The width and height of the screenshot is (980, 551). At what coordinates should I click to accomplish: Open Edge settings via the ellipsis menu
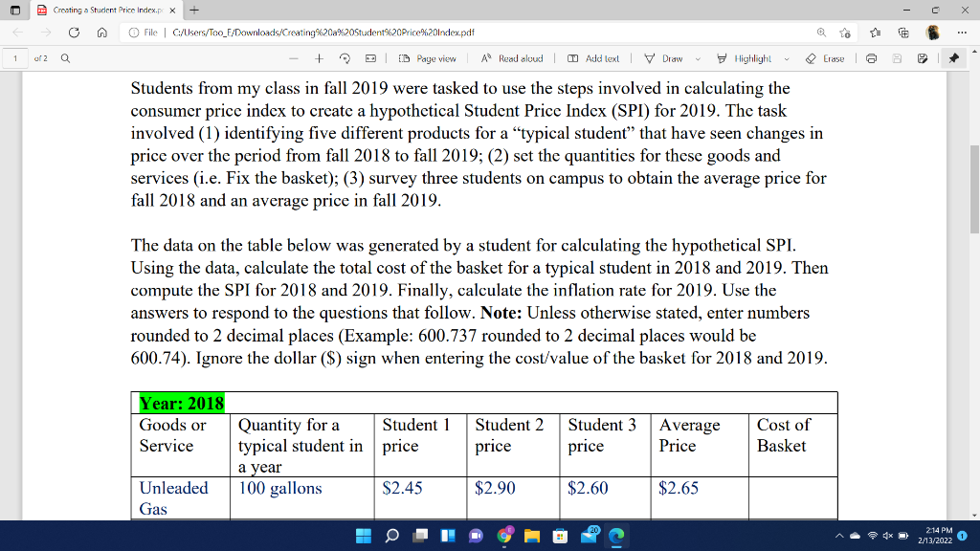[x=960, y=32]
